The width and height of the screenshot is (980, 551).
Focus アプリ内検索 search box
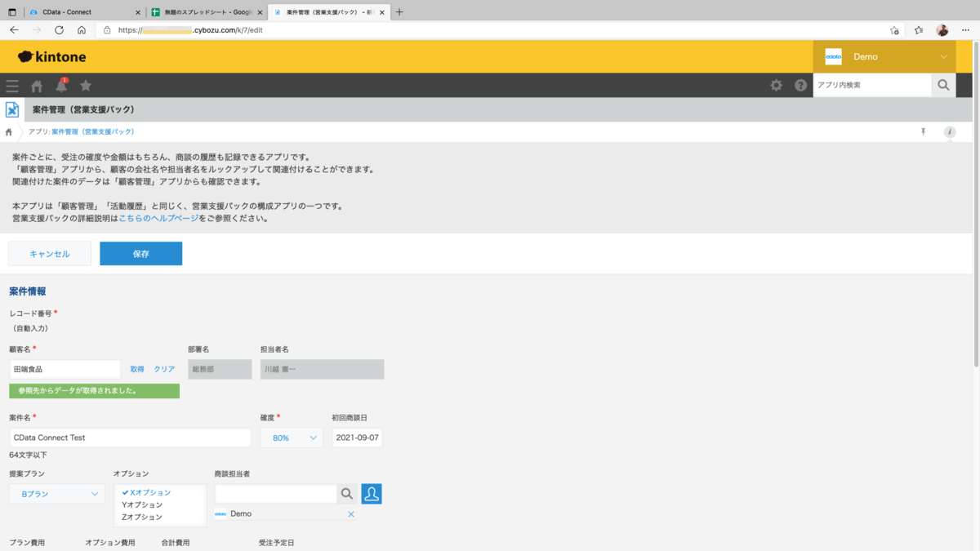point(872,85)
